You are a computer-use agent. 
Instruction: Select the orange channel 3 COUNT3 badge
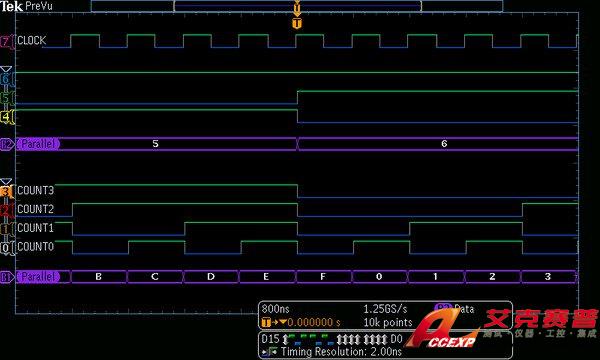[x=6, y=191]
